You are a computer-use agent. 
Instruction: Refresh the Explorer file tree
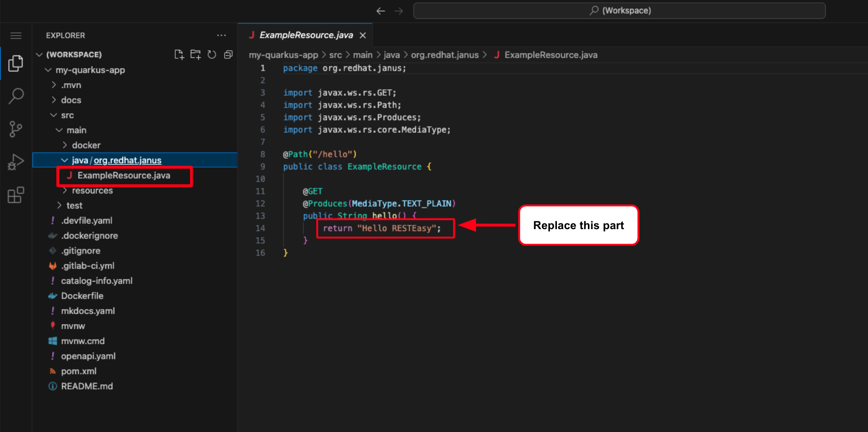coord(212,54)
